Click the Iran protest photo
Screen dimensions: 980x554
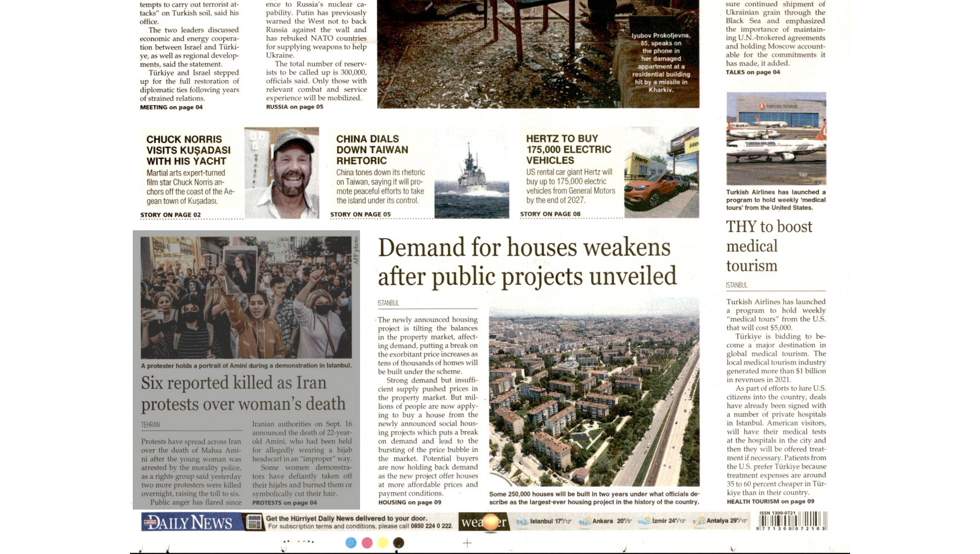246,297
